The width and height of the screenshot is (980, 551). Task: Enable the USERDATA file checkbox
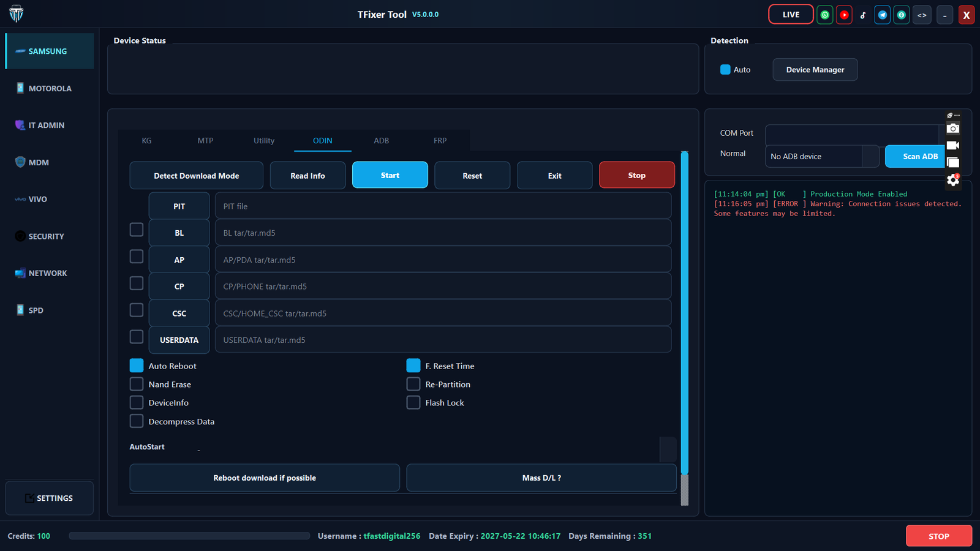click(x=137, y=337)
